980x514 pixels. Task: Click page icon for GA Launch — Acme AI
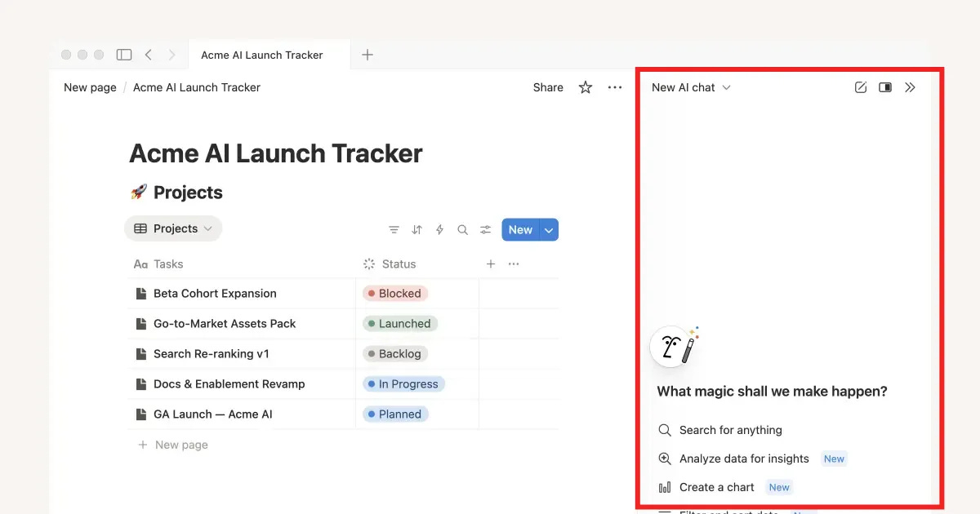[x=141, y=414]
